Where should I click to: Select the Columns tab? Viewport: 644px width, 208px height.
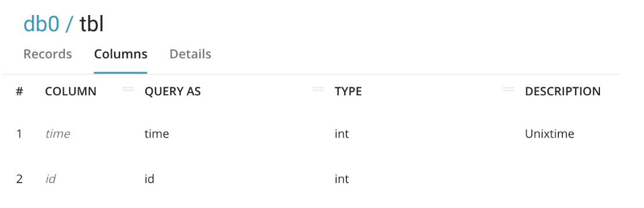point(120,54)
